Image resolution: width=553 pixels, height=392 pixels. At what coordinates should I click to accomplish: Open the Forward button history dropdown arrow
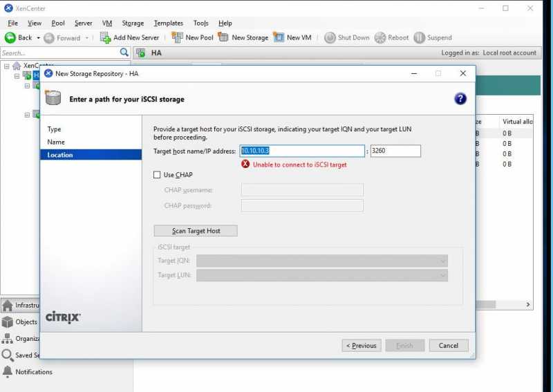pyautogui.click(x=87, y=38)
